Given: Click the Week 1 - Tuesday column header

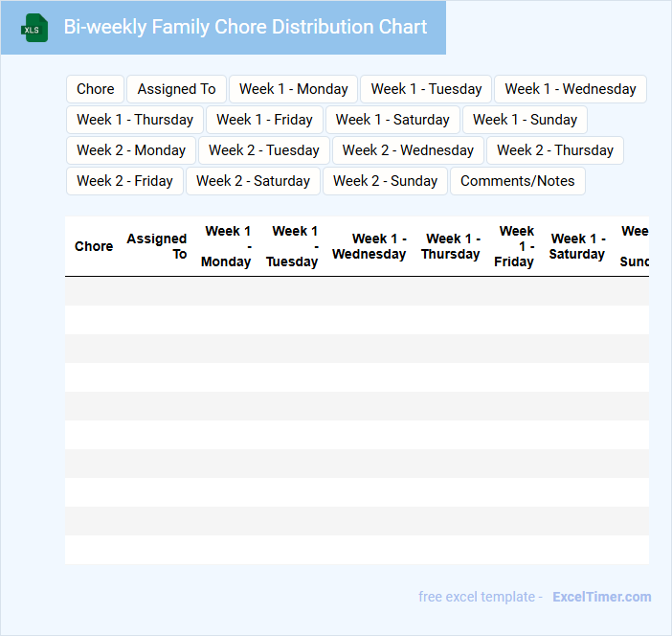Looking at the screenshot, I should tap(292, 246).
